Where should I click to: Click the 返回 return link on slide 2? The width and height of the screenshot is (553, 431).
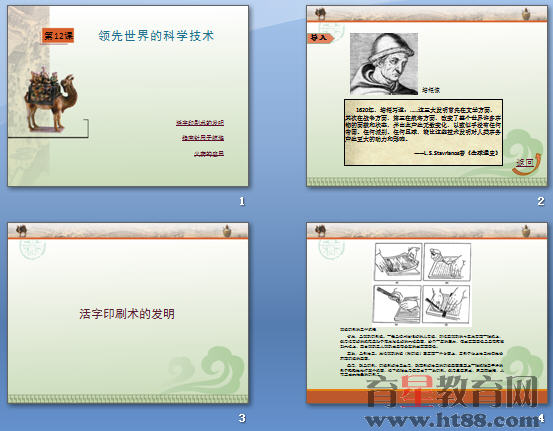pyautogui.click(x=524, y=162)
